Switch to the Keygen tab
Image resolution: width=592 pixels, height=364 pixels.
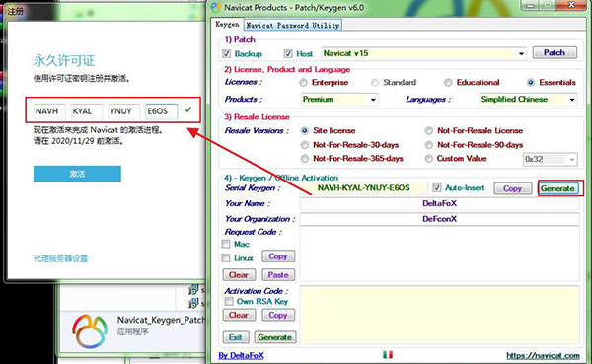click(227, 25)
